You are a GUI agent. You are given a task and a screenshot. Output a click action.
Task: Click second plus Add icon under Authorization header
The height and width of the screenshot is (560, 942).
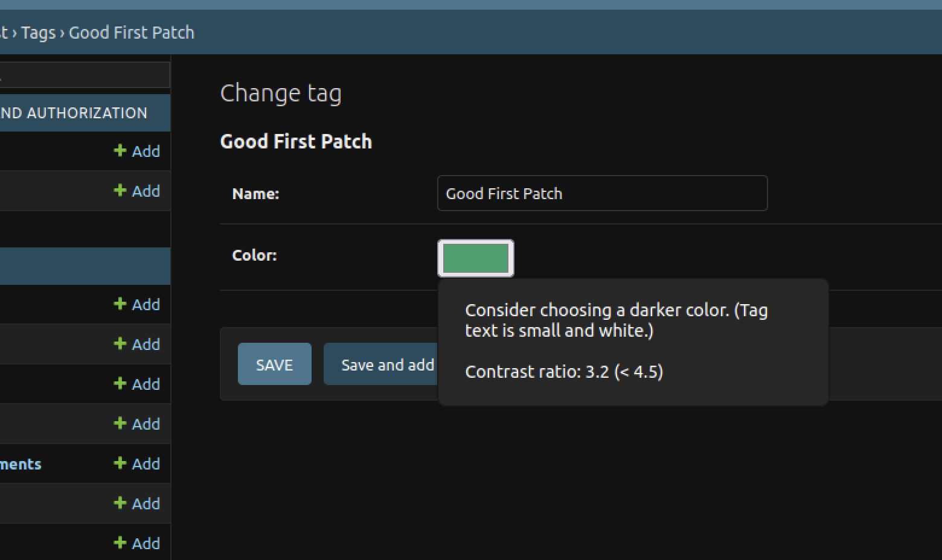click(x=137, y=191)
